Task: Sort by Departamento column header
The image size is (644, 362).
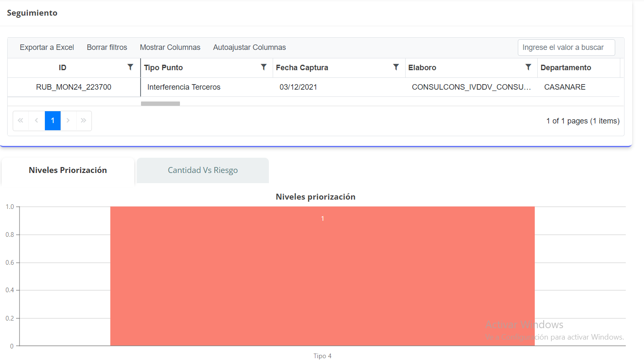Action: click(x=566, y=68)
